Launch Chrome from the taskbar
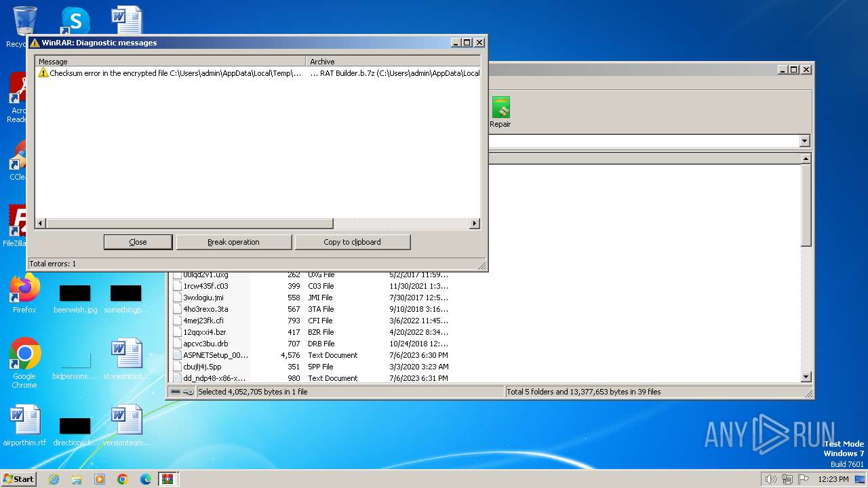This screenshot has width=868, height=488. point(123,479)
